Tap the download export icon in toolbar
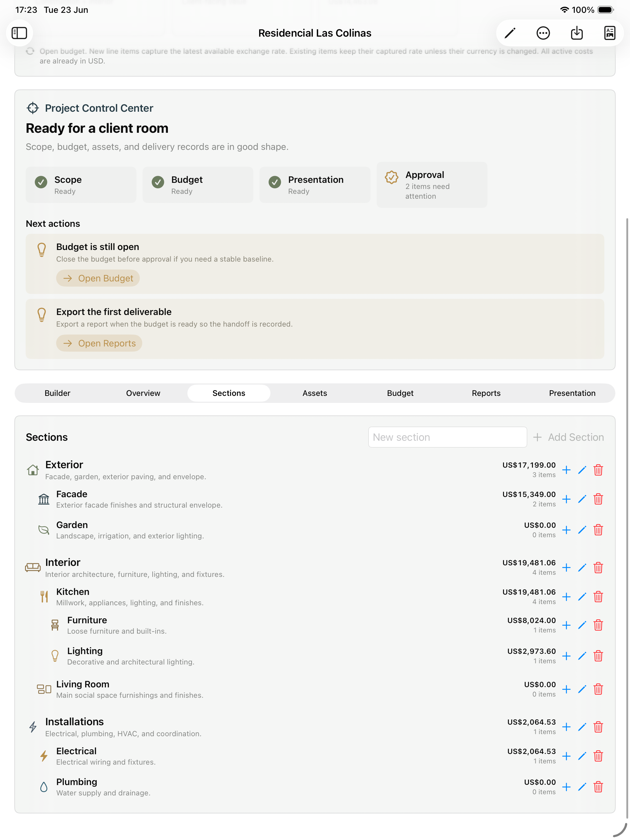Screen dimensions: 630x840 (x=577, y=33)
